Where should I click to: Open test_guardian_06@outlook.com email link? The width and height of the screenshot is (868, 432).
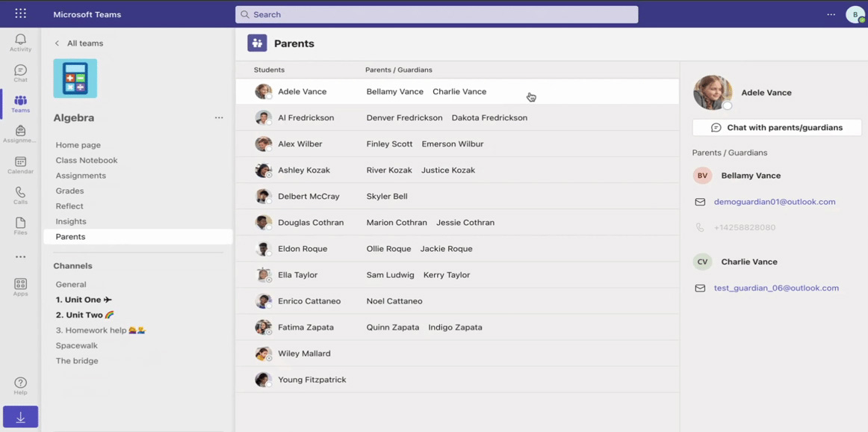(x=776, y=288)
